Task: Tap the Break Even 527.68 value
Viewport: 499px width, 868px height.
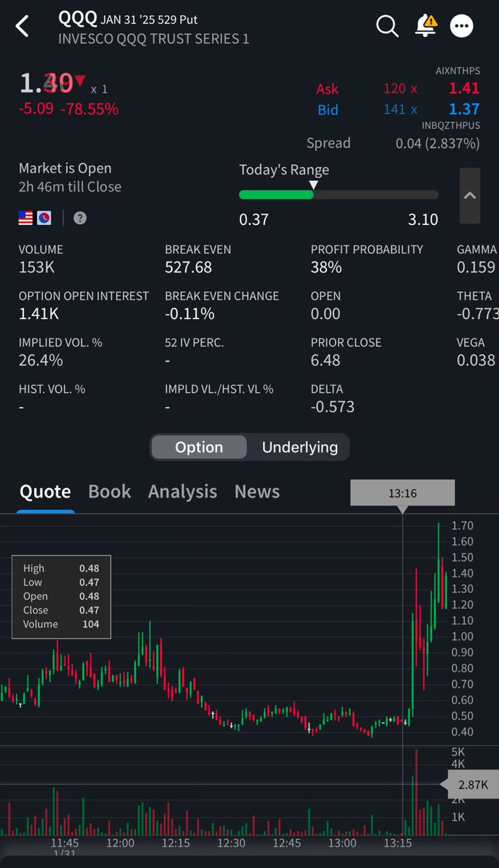Action: coord(188,267)
